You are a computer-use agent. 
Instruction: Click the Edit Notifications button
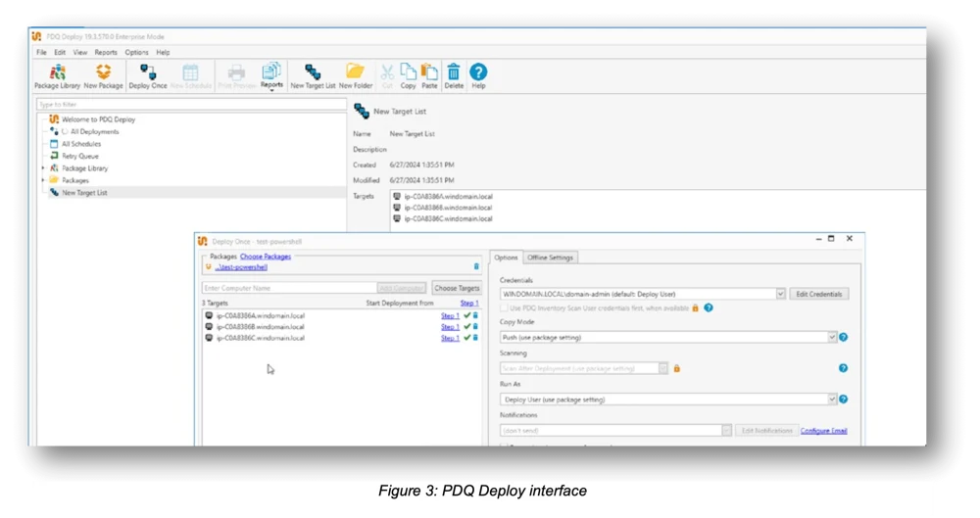coord(767,431)
